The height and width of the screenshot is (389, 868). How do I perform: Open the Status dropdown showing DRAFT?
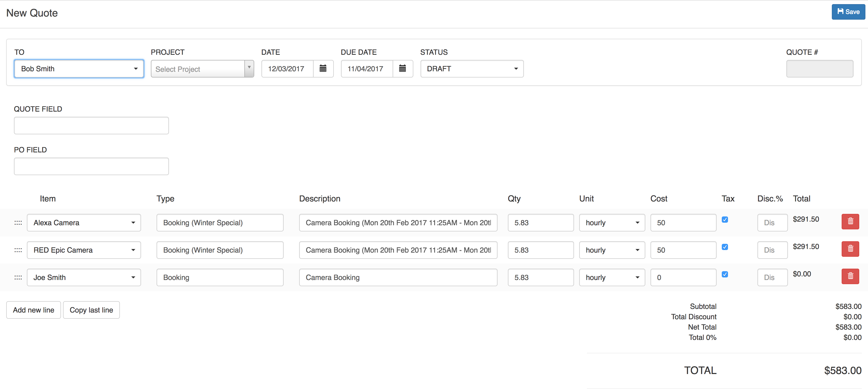pyautogui.click(x=472, y=69)
